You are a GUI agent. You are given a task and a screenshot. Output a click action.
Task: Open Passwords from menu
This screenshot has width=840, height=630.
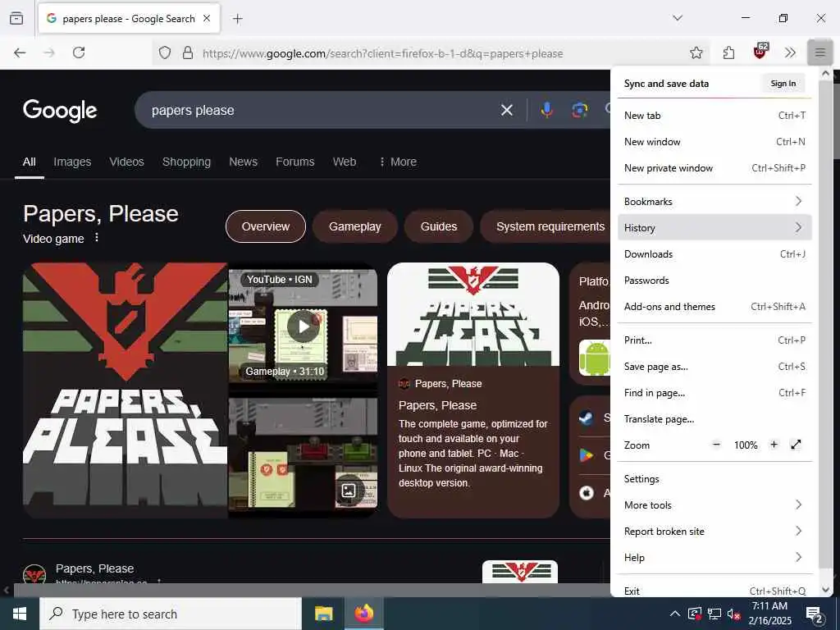714,281
